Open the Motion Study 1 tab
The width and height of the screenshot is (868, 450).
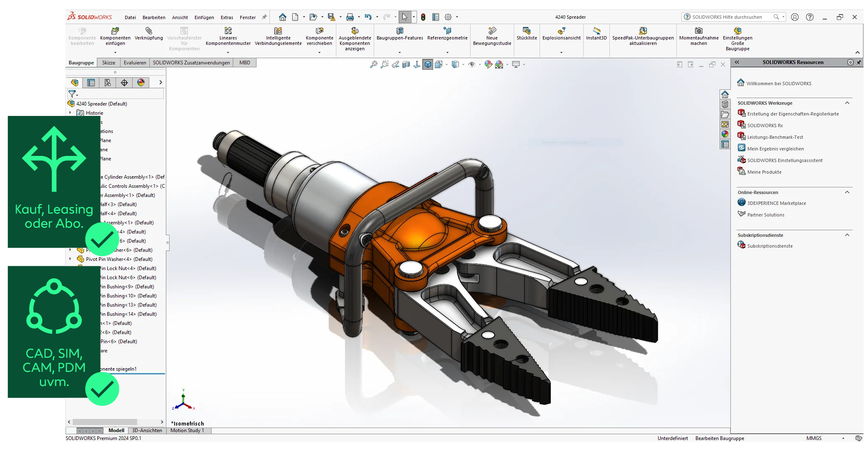tap(187, 430)
